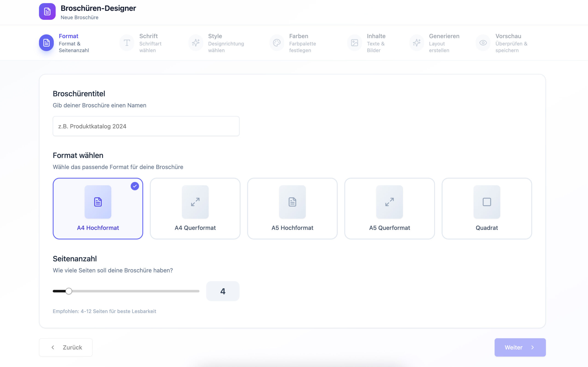
Task: Click the page count value box showing 4
Action: [223, 291]
